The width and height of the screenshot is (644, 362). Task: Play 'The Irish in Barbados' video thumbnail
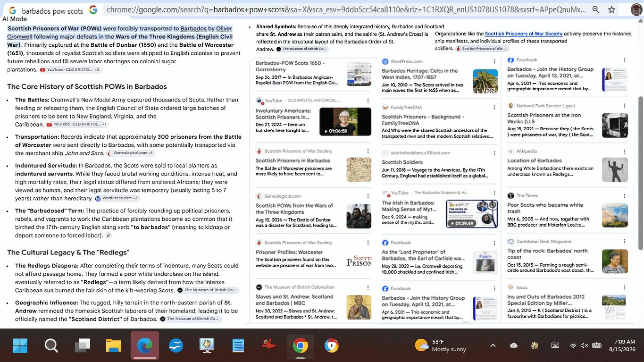coord(472,214)
